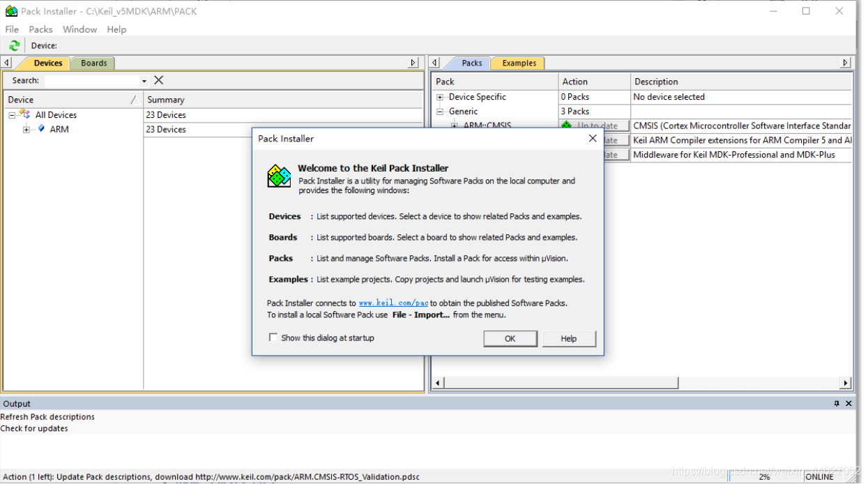Click the Keil Pack Installer logo in dialog
Viewport: 868px width, 484px height.
click(x=279, y=176)
